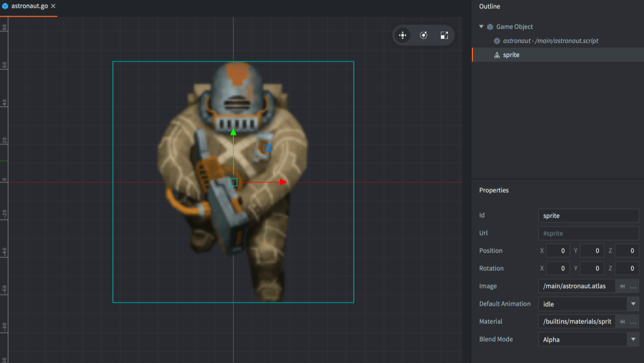
Task: Collapse the Game Object tree node
Action: [x=481, y=27]
